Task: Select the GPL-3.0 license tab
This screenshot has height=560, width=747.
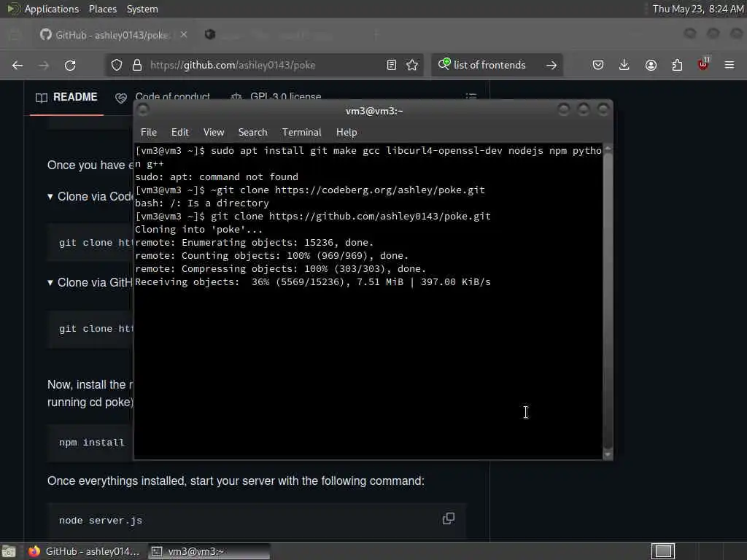Action: [x=276, y=97]
